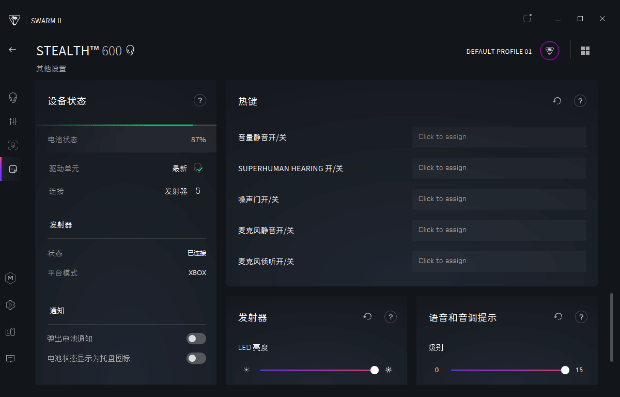Show help for the 热键 panel
This screenshot has width=620, height=397.
(580, 101)
